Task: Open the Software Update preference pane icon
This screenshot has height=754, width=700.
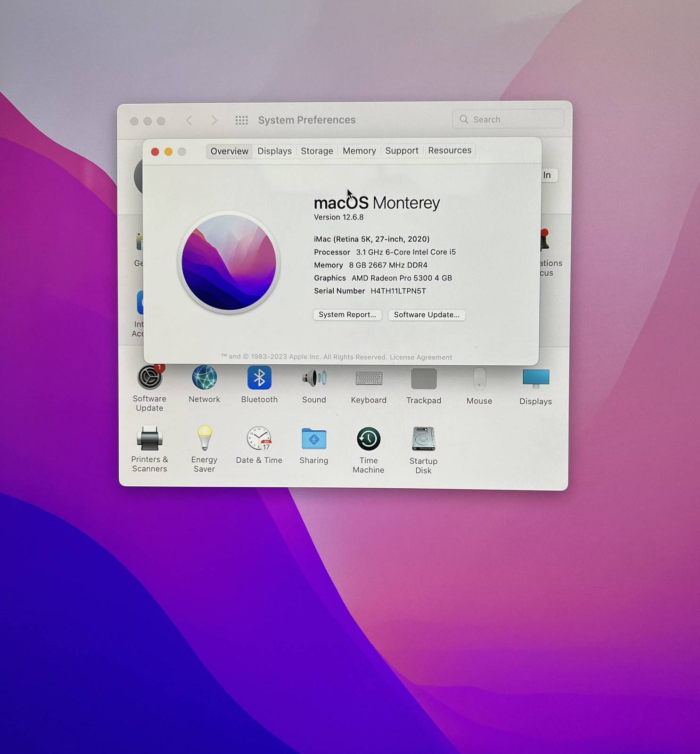Action: click(150, 378)
